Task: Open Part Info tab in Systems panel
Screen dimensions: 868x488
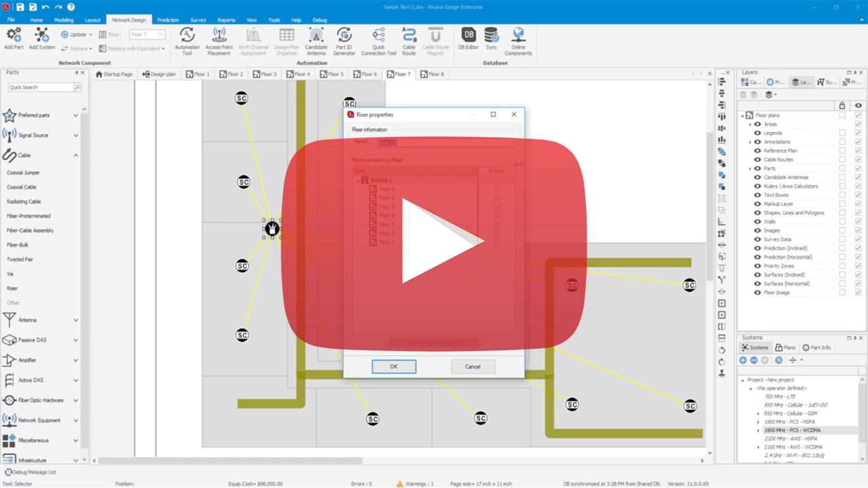Action: [x=816, y=348]
